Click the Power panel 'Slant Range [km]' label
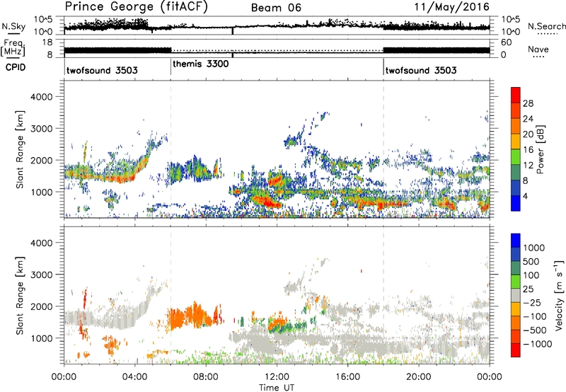566x392 pixels. click(21, 149)
